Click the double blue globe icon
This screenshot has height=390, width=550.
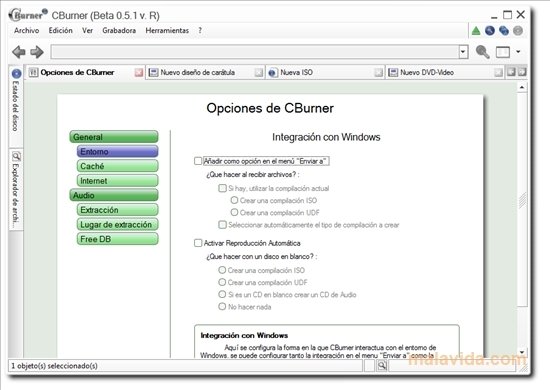coord(504,31)
